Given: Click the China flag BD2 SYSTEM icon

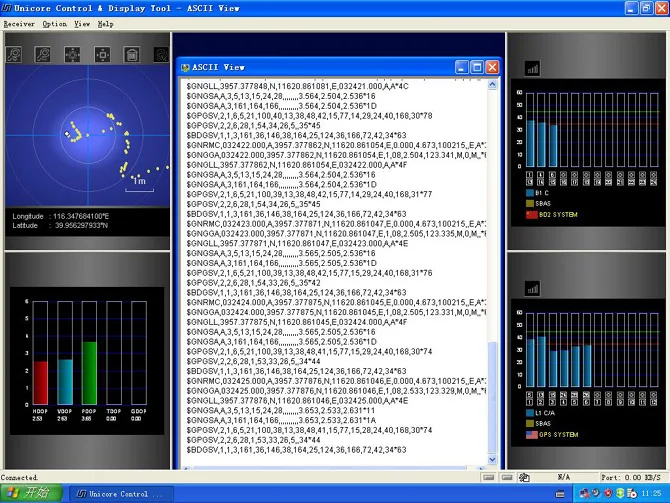Looking at the screenshot, I should 532,215.
